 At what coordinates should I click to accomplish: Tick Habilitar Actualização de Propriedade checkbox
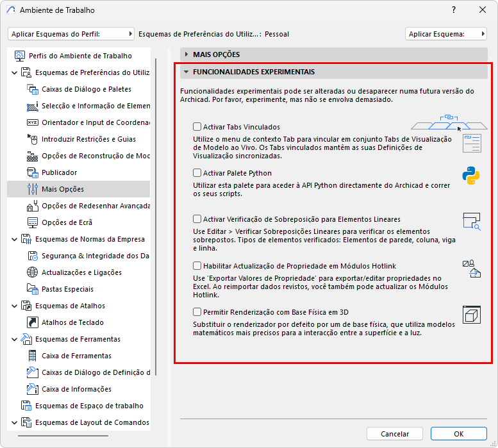[197, 266]
